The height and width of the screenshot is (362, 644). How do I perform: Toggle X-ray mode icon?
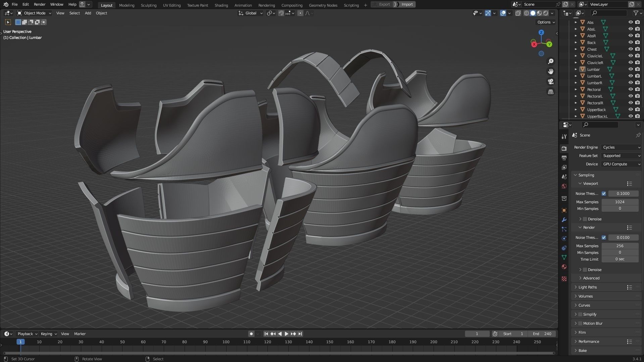518,13
